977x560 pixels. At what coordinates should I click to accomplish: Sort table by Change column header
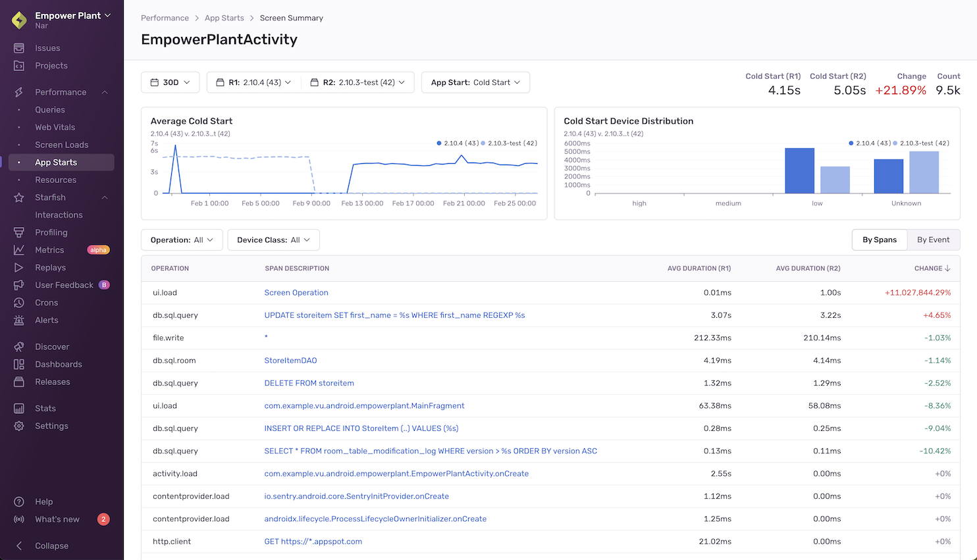(932, 268)
